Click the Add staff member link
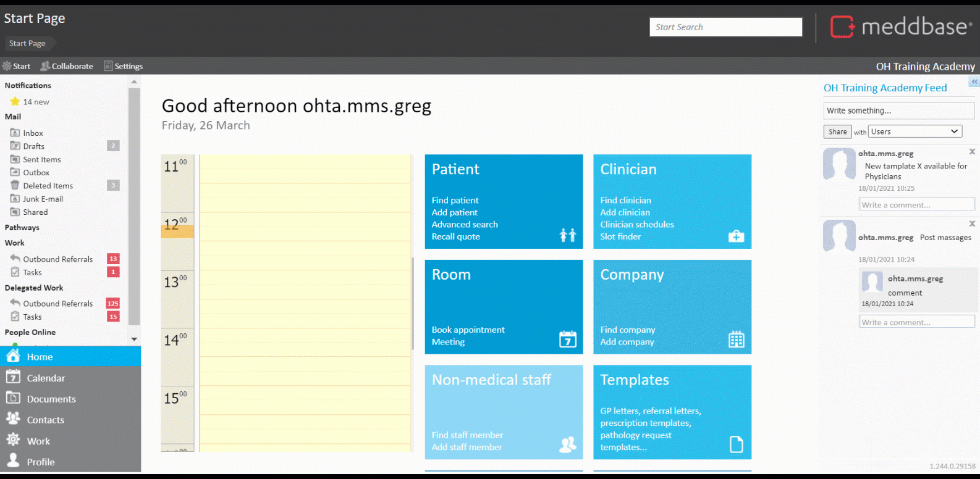The width and height of the screenshot is (980, 479). tap(467, 447)
